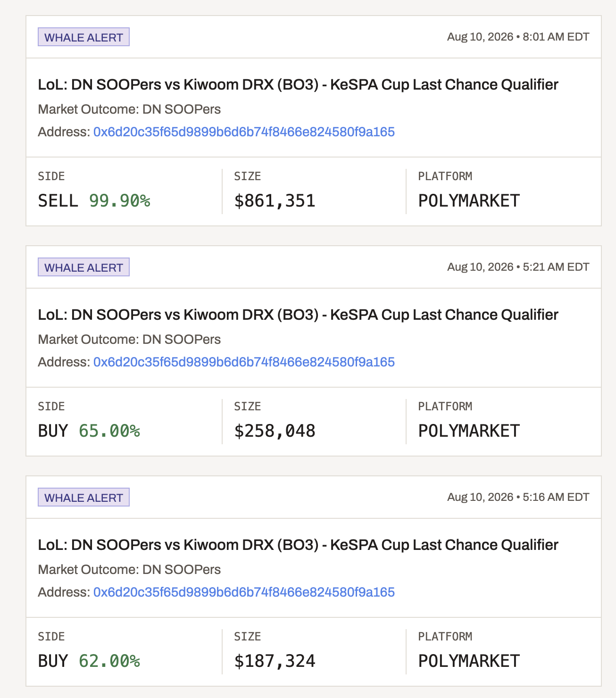Click the PLATFORM label in the 5:16 AM alert
Image resolution: width=616 pixels, height=698 pixels.
tap(445, 637)
